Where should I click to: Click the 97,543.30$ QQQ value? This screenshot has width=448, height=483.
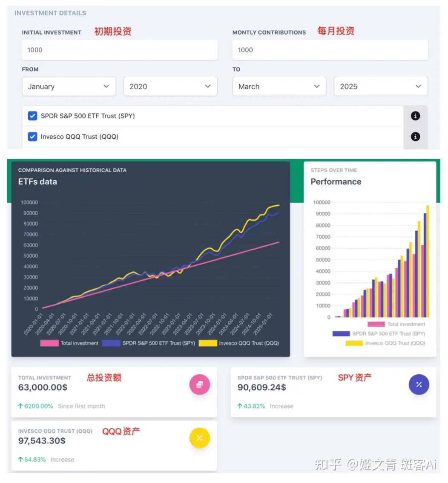[x=42, y=441]
